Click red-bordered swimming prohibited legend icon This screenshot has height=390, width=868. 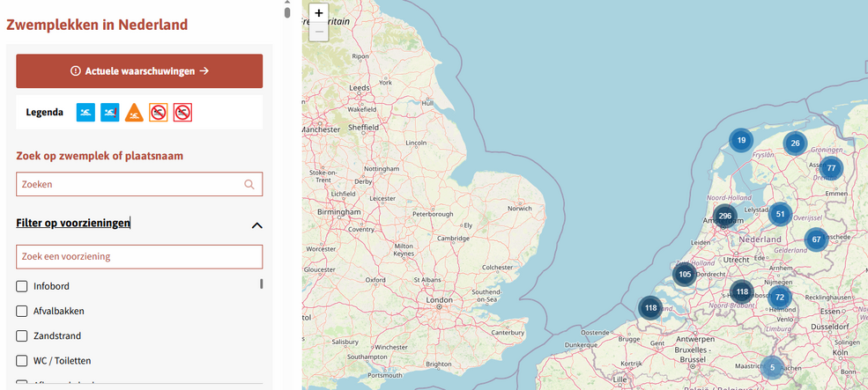(x=182, y=113)
